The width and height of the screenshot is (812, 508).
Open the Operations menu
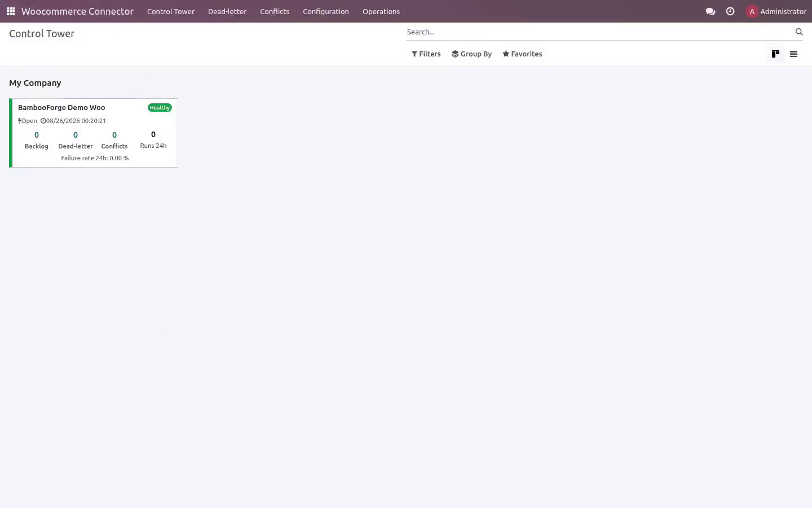click(x=381, y=11)
